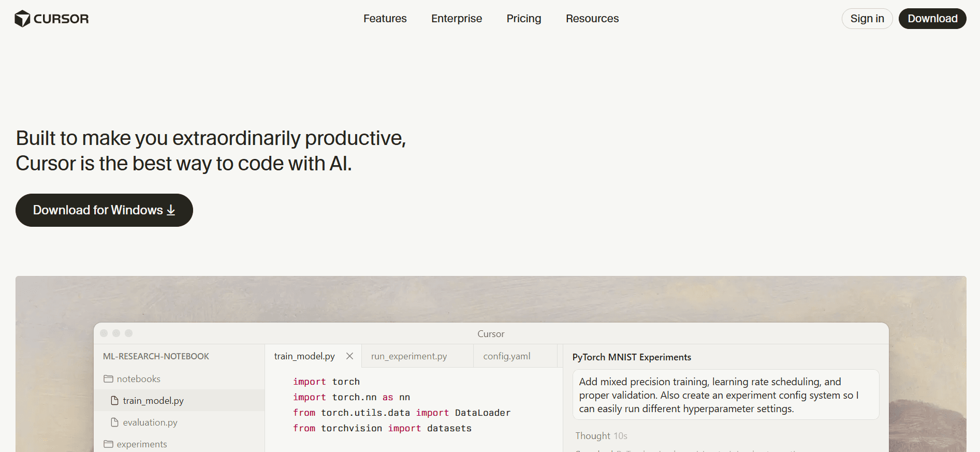Click the notebooks folder icon
This screenshot has height=452, width=980.
(108, 379)
